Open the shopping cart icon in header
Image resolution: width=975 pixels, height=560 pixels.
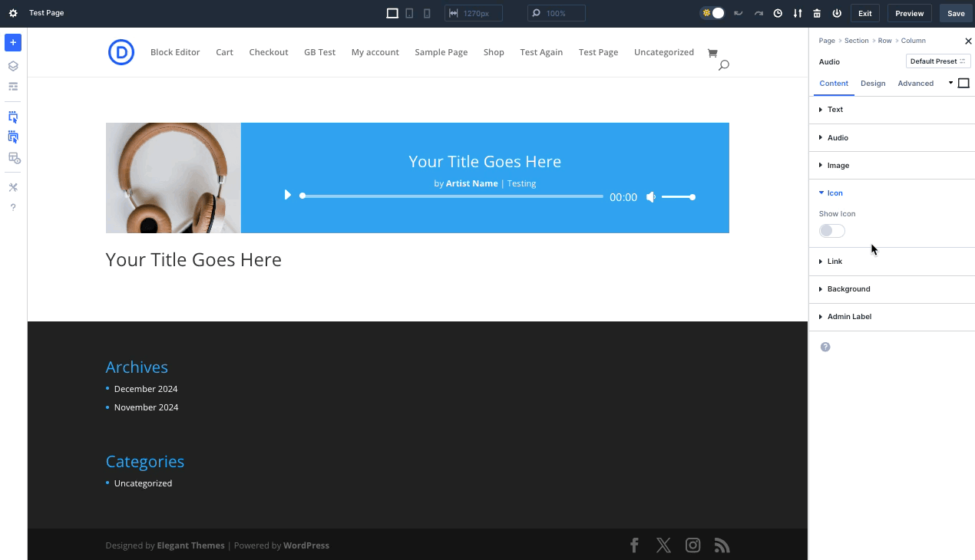(712, 53)
